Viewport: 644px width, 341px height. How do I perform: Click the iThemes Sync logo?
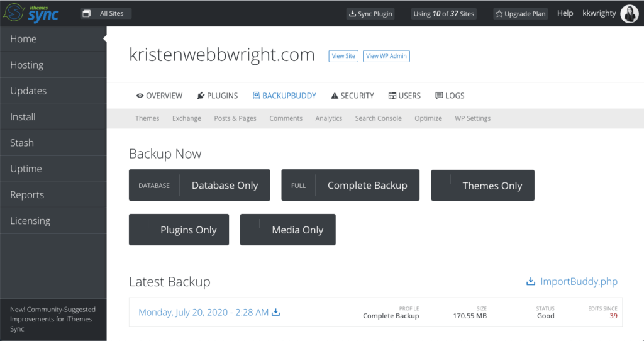[x=31, y=13]
